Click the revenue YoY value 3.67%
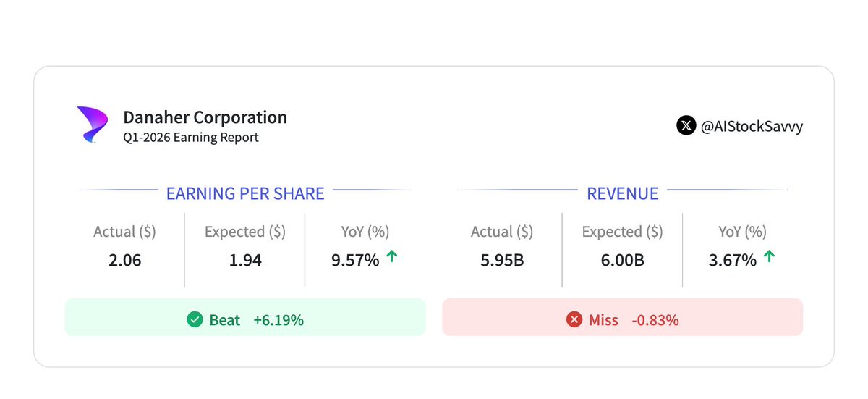 733,261
